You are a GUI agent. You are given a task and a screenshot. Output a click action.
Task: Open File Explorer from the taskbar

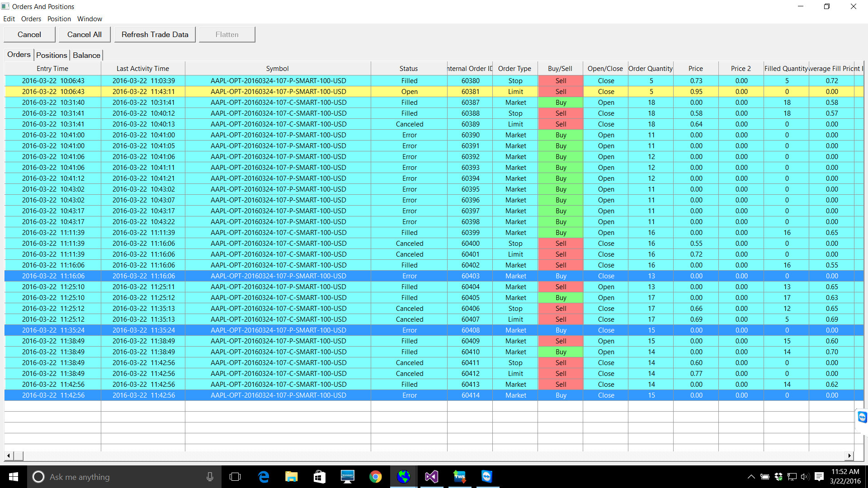tap(292, 477)
